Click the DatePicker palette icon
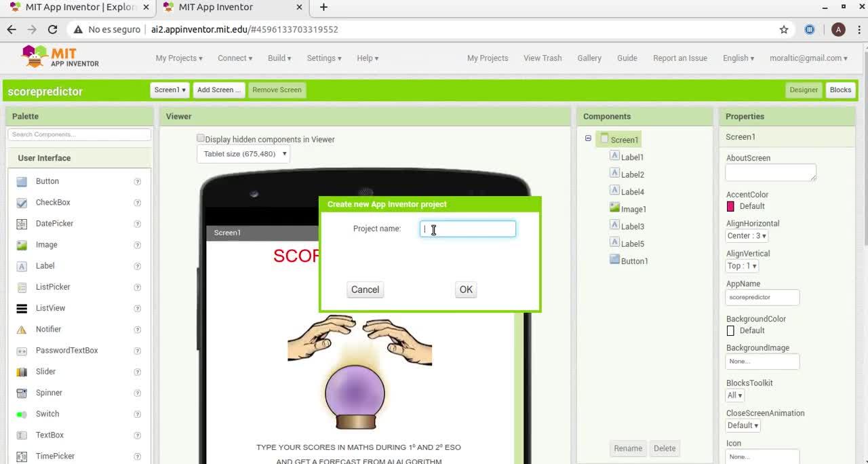 tap(22, 223)
